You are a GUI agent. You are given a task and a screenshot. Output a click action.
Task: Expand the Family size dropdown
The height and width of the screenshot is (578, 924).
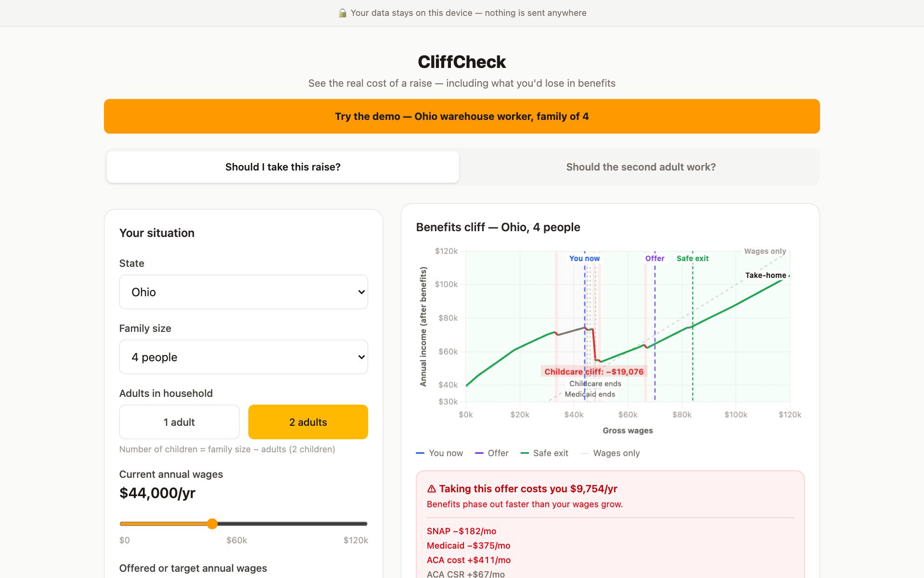pyautogui.click(x=244, y=357)
